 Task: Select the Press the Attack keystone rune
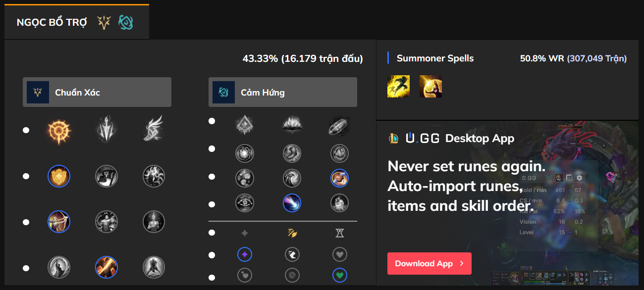tap(59, 131)
